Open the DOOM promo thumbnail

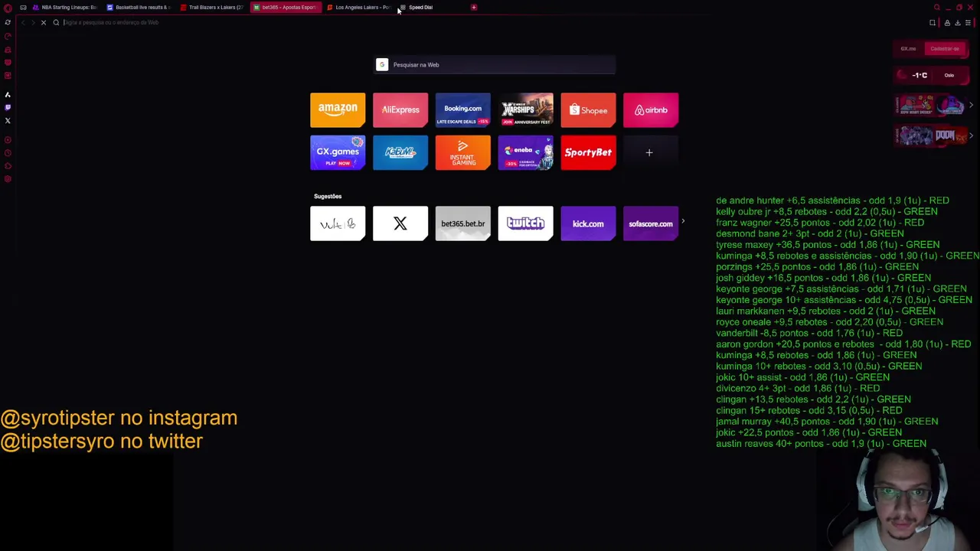coord(951,136)
